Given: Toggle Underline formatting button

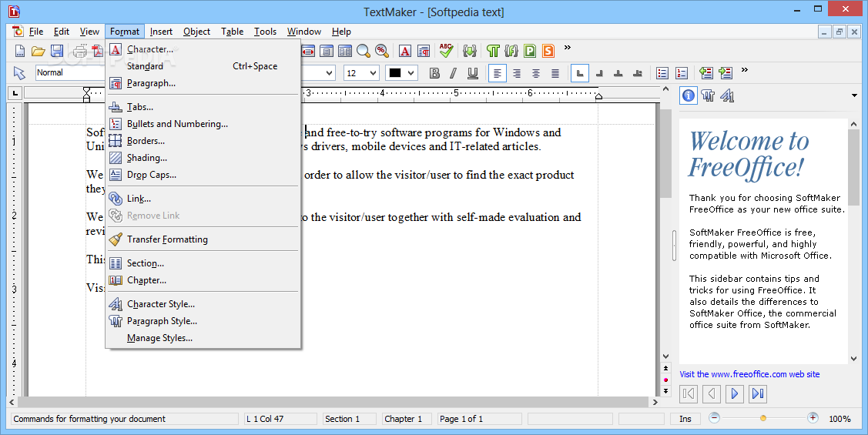Looking at the screenshot, I should coord(473,73).
